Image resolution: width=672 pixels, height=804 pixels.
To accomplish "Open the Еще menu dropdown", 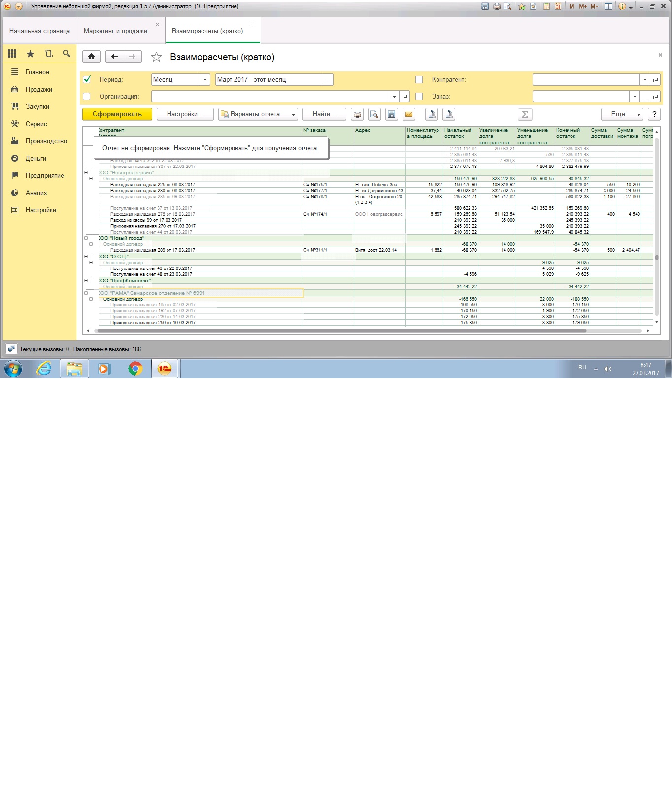I will [622, 114].
